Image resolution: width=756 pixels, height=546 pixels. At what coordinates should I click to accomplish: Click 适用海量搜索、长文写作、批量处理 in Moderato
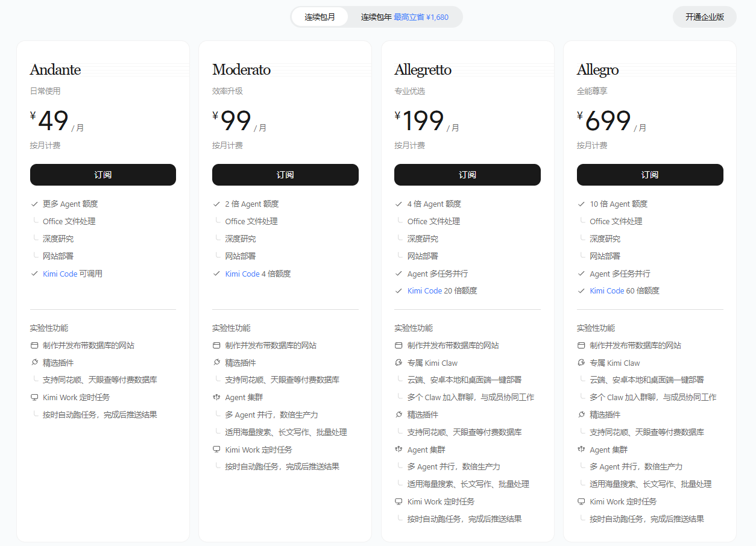(x=286, y=432)
